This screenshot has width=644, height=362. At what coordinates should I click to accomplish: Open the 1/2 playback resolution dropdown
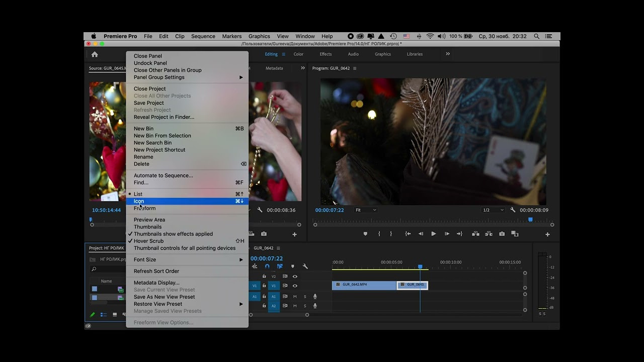point(493,210)
